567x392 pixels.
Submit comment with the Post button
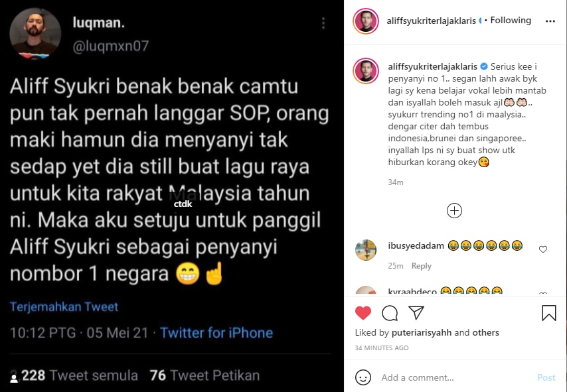coord(546,377)
